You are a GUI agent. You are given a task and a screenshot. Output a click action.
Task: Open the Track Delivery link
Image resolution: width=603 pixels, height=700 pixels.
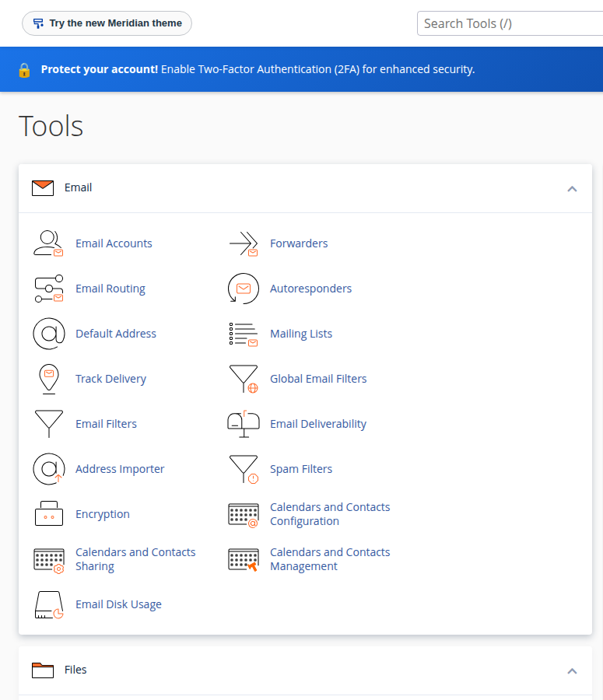click(110, 379)
